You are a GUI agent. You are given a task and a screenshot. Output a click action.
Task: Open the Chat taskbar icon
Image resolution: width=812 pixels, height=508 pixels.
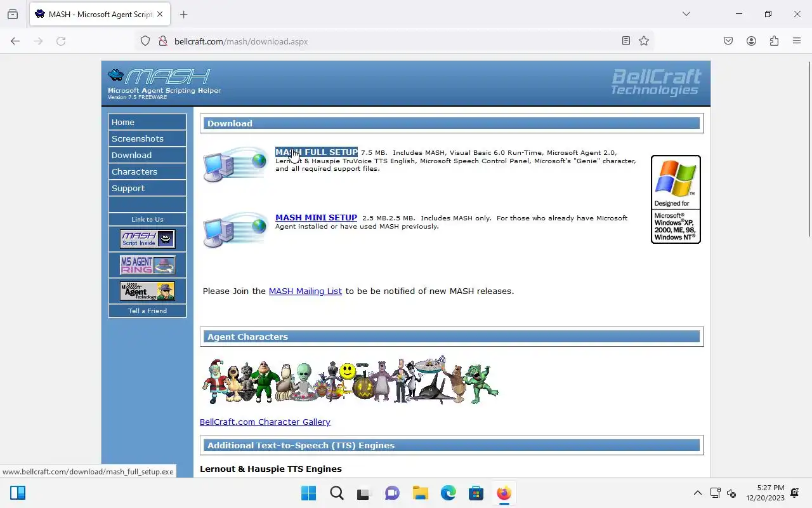[392, 493]
